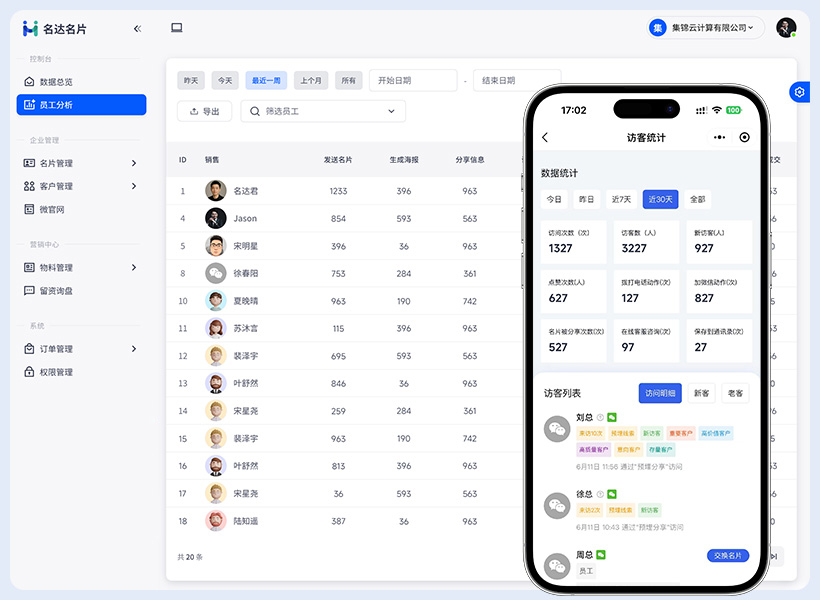Click the 名达名片 logo
This screenshot has width=820, height=600.
54,29
